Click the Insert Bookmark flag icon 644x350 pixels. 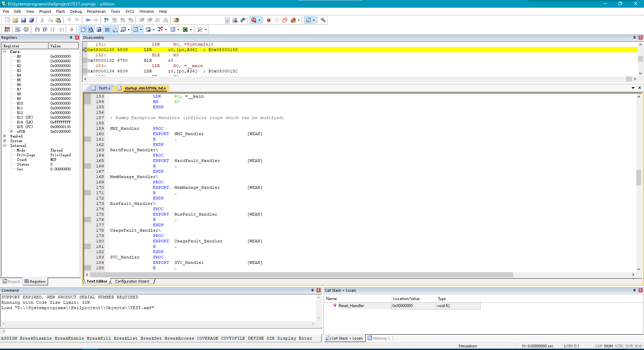[106, 20]
